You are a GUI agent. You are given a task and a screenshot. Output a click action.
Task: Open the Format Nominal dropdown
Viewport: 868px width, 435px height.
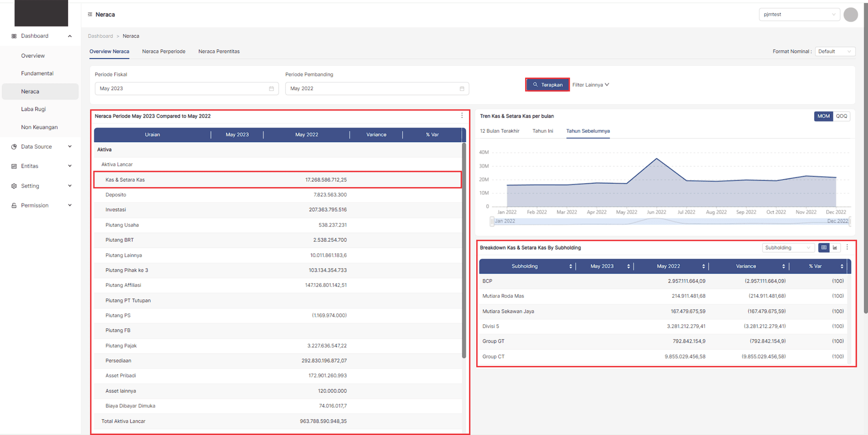click(835, 51)
